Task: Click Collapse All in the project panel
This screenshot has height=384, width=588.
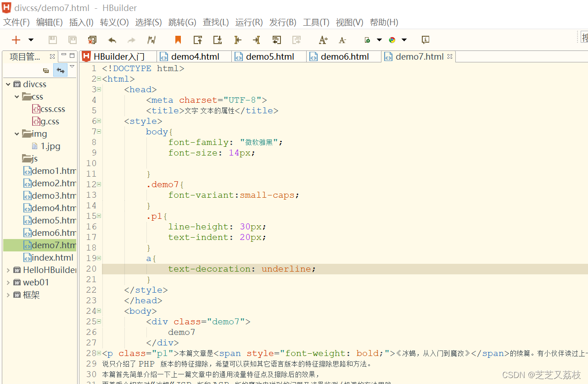Action: pyautogui.click(x=46, y=70)
